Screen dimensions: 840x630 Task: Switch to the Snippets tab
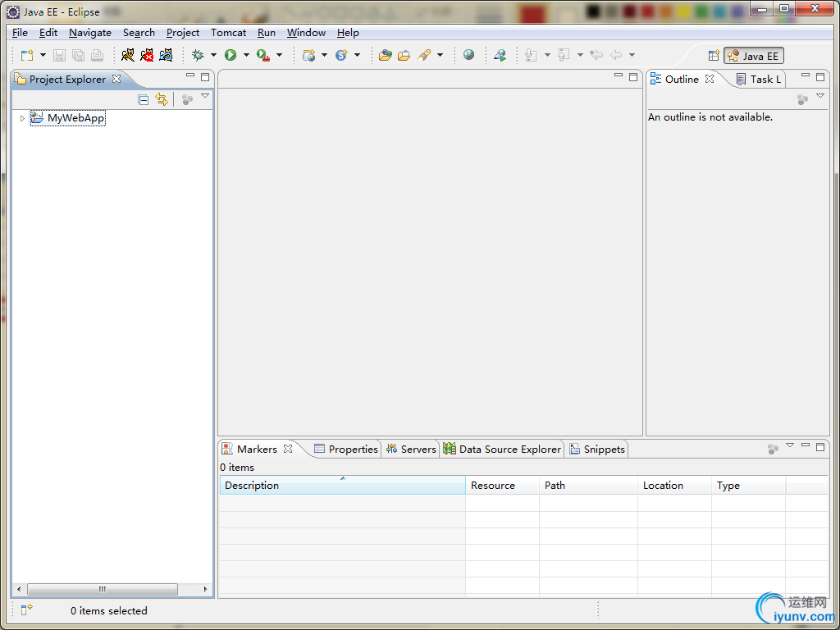click(597, 449)
